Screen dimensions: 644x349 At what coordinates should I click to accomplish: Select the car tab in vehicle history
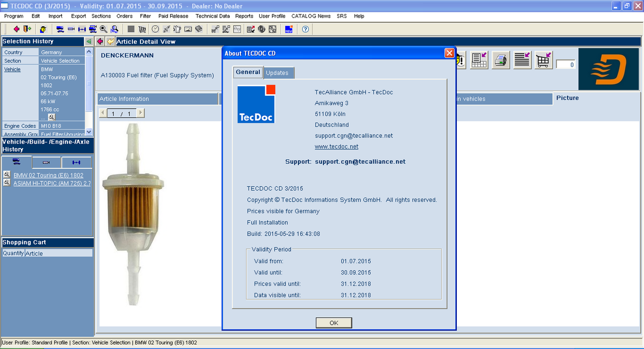point(17,162)
